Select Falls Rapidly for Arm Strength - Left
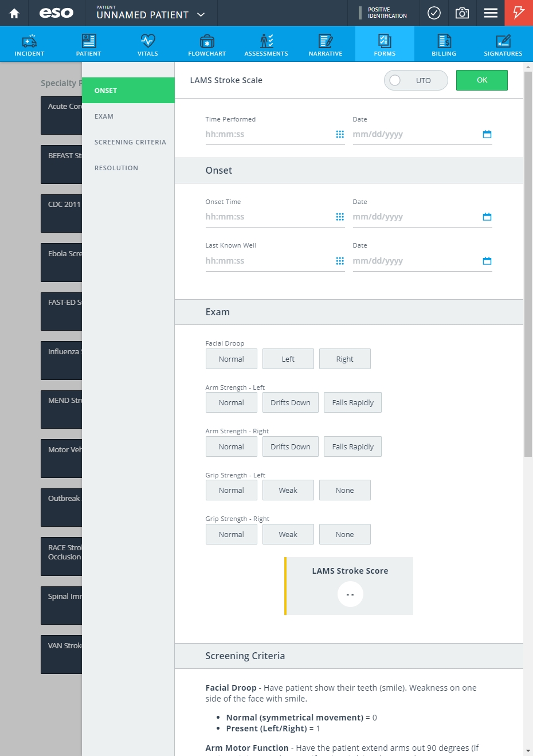Screen dimensions: 533x756 353,402
